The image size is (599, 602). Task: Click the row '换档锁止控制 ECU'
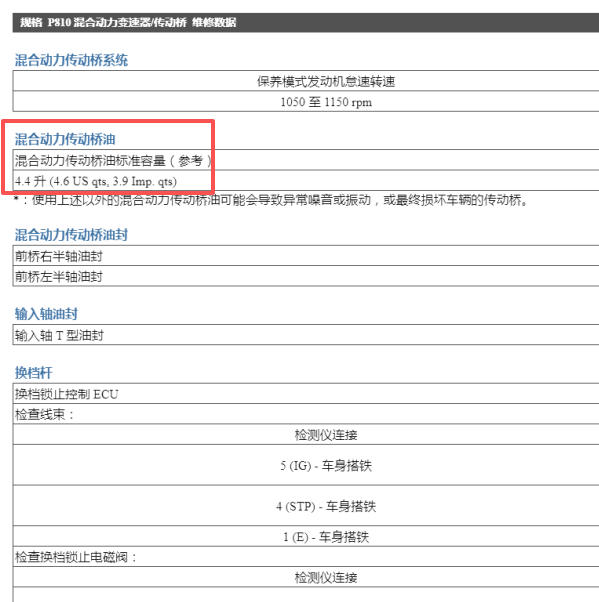(x=306, y=394)
